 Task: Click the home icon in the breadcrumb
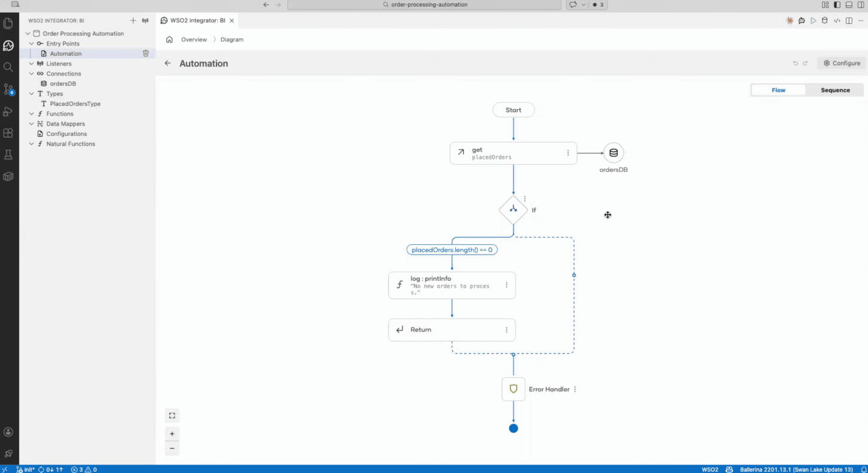169,40
